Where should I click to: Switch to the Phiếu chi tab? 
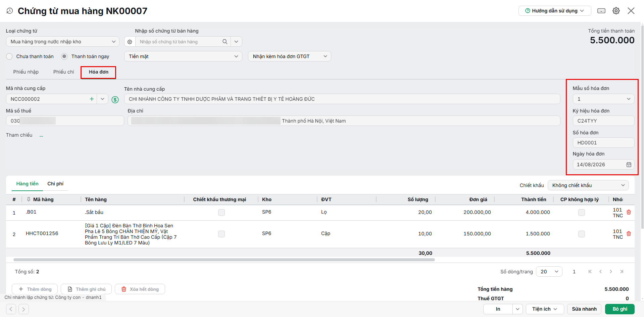64,72
